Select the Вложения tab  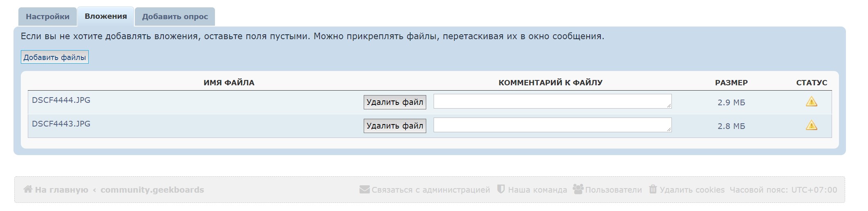tap(106, 16)
